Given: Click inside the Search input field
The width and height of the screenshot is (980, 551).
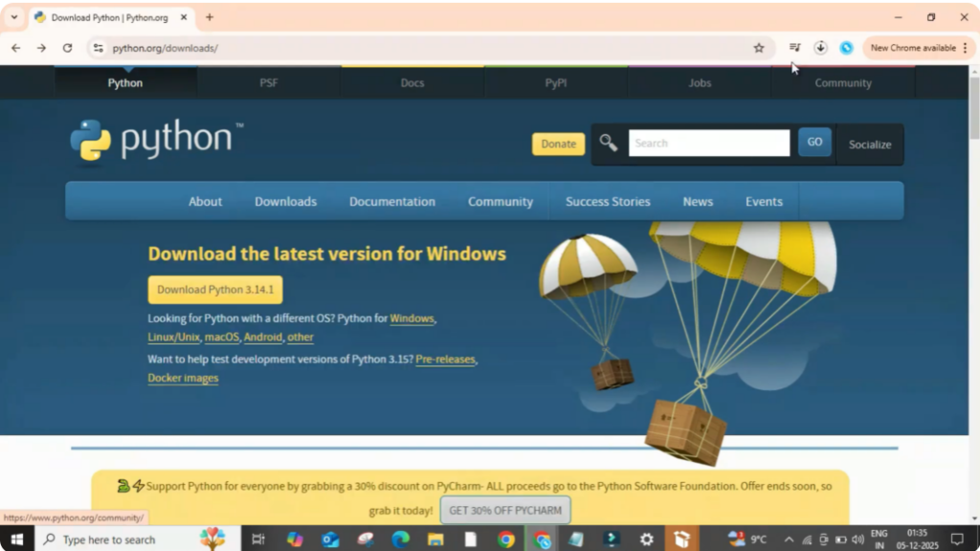Looking at the screenshot, I should pyautogui.click(x=708, y=142).
